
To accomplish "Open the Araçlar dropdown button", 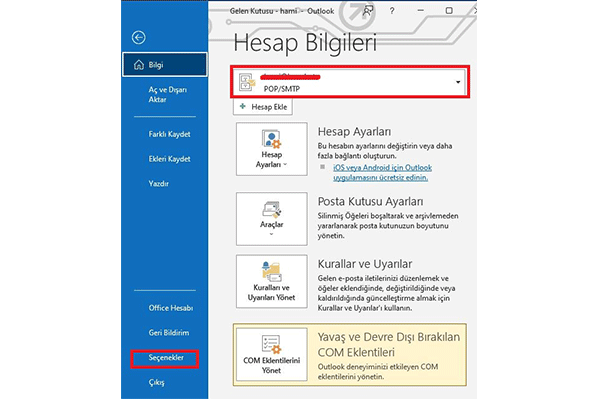I will pyautogui.click(x=272, y=219).
